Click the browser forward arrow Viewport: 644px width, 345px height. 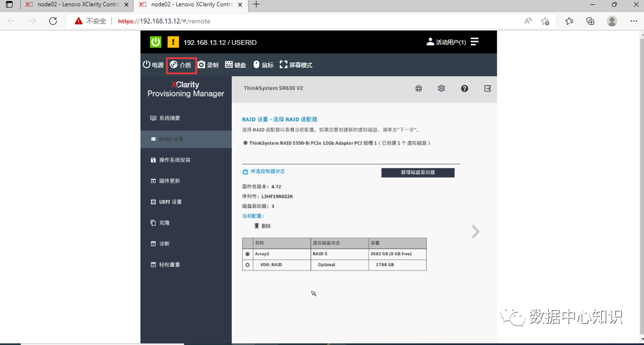click(32, 21)
